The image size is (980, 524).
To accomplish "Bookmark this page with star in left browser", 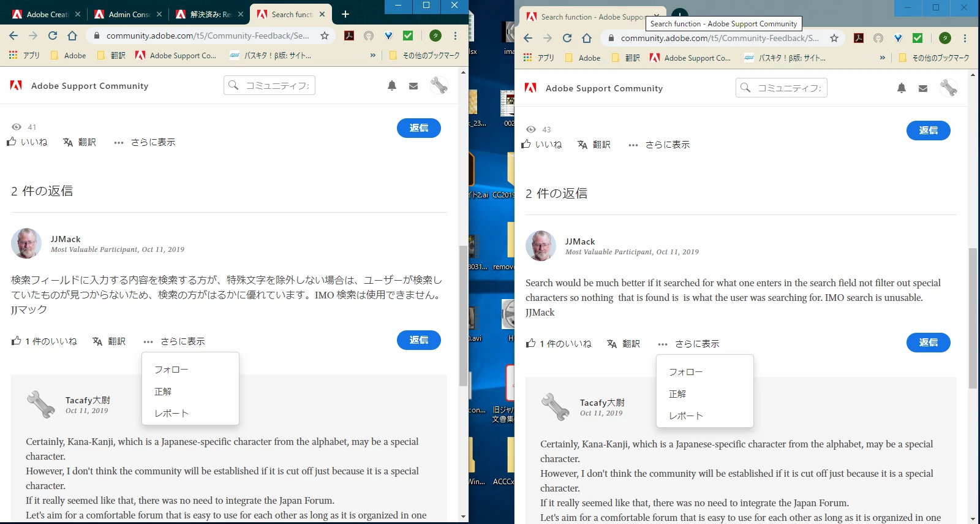I will point(325,36).
